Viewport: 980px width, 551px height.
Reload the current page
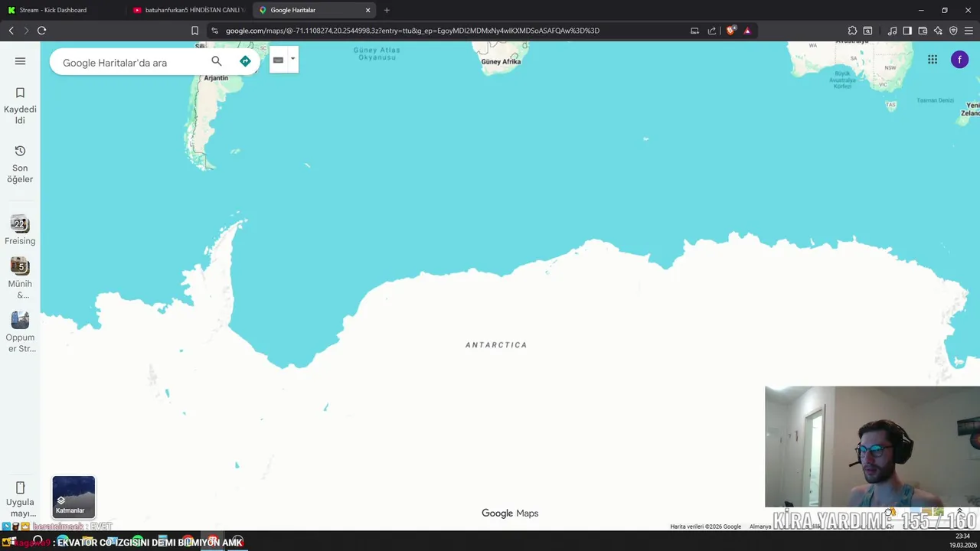pos(41,31)
